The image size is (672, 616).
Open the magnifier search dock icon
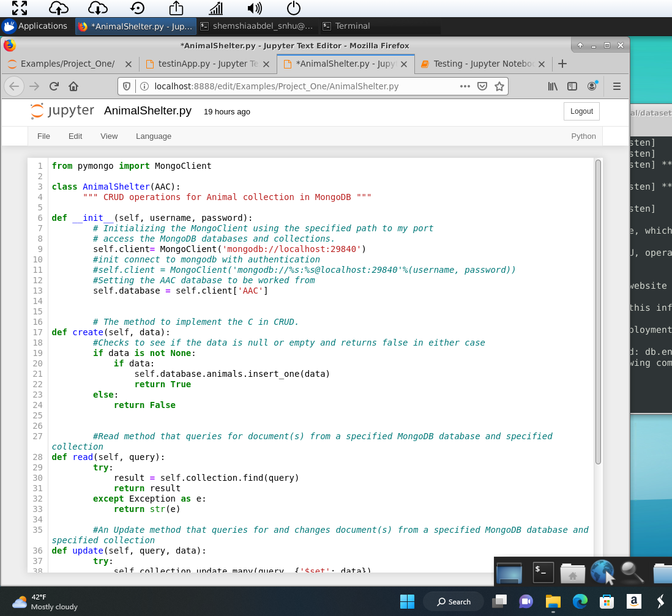click(632, 573)
